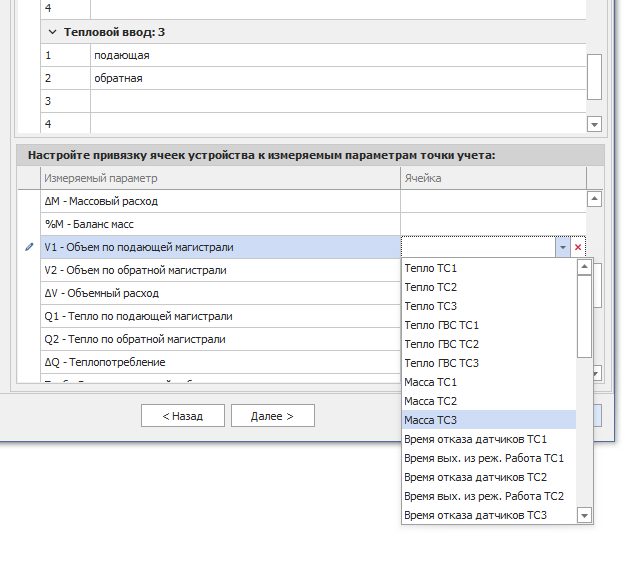This screenshot has height=572, width=634.
Task: Select Масса ТС3 in dropdown list
Action: pos(432,420)
